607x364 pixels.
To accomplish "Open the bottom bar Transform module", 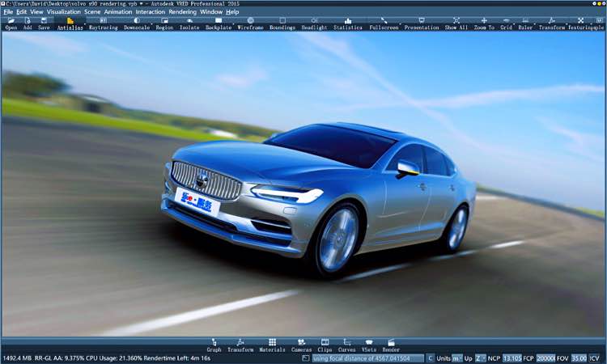I will point(240,345).
